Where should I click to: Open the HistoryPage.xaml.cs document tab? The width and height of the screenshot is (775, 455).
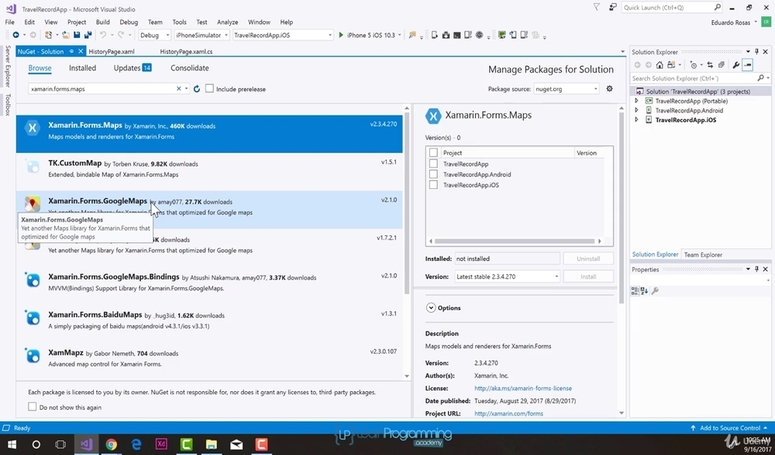coord(186,51)
